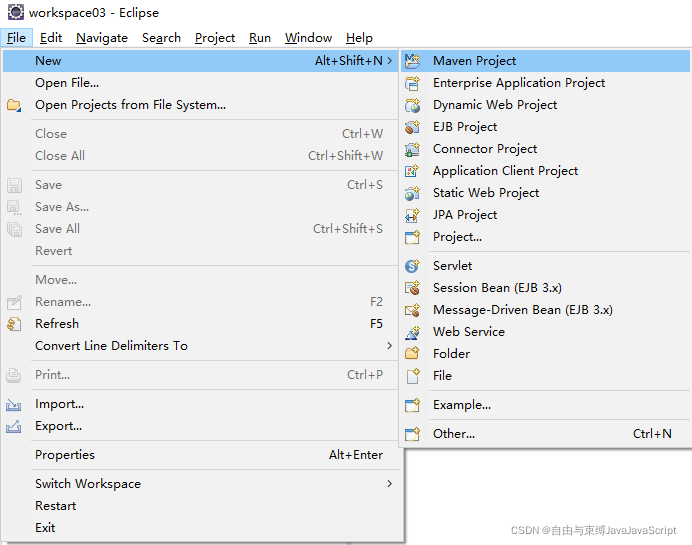Image resolution: width=692 pixels, height=545 pixels.
Task: Click the new Folder icon
Action: [x=412, y=353]
